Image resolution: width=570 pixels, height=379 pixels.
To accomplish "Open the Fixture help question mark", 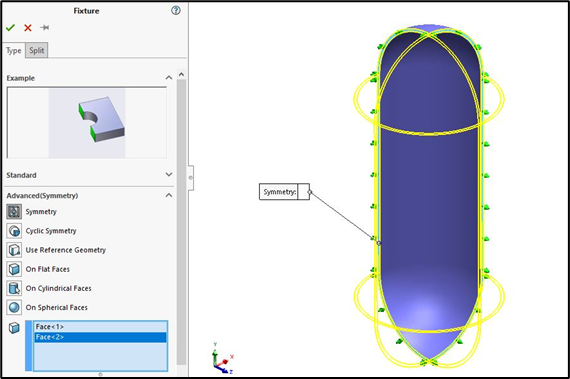I will (x=176, y=11).
